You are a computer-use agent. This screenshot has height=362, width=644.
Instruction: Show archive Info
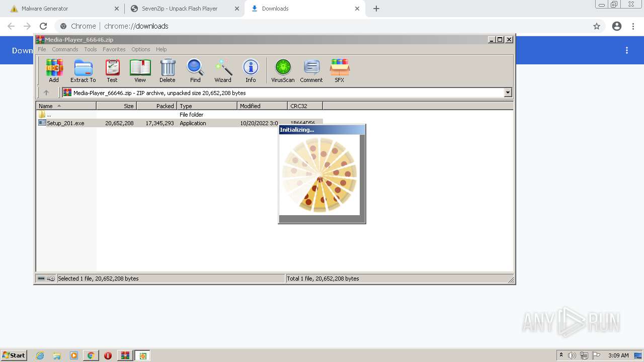(251, 70)
